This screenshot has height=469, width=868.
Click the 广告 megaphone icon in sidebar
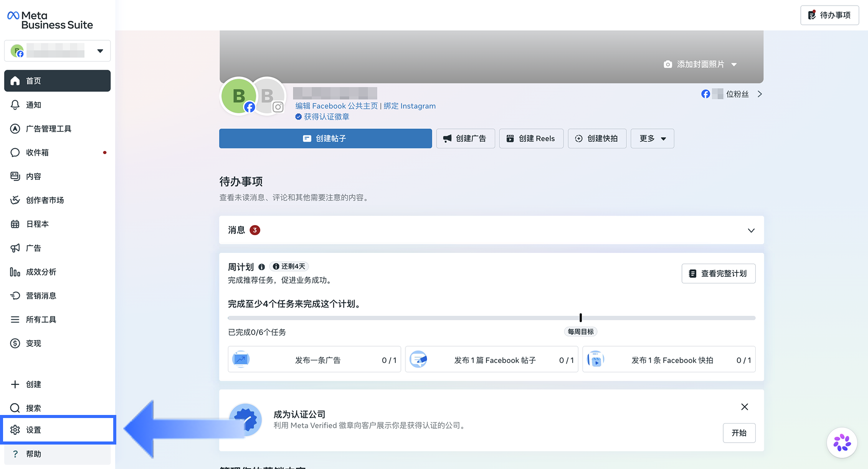click(15, 248)
